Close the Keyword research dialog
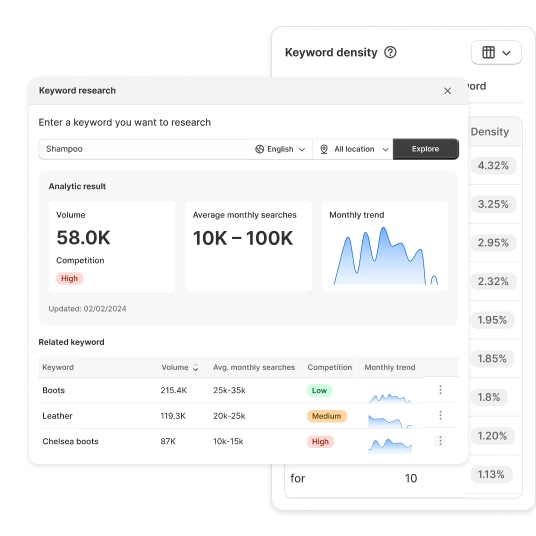The height and width of the screenshot is (536, 536). pyautogui.click(x=447, y=91)
